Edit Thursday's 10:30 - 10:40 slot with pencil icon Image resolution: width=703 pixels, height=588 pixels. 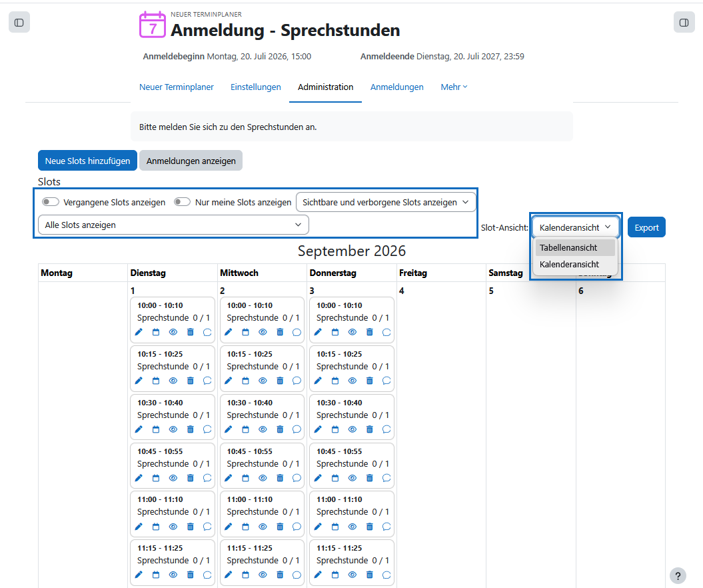tap(318, 429)
